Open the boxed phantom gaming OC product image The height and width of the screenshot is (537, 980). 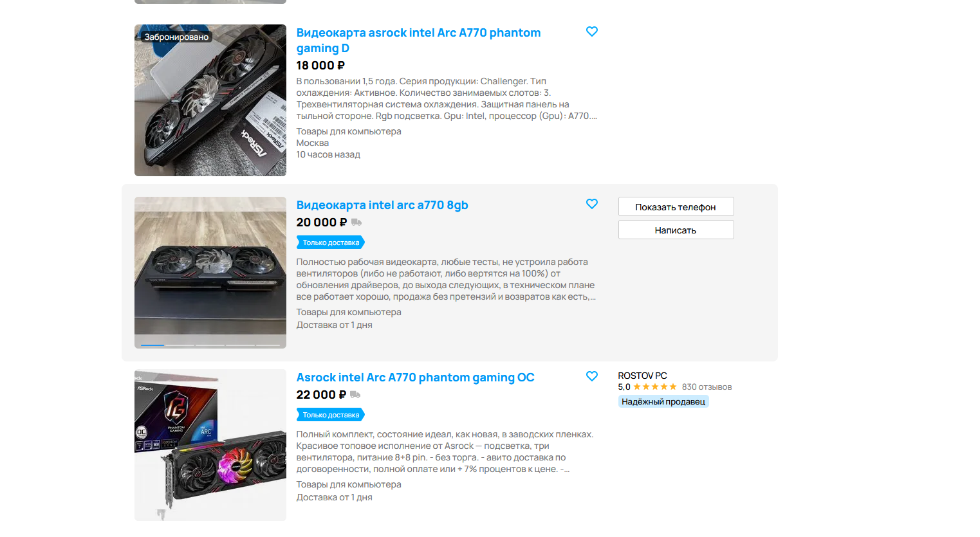click(x=210, y=445)
